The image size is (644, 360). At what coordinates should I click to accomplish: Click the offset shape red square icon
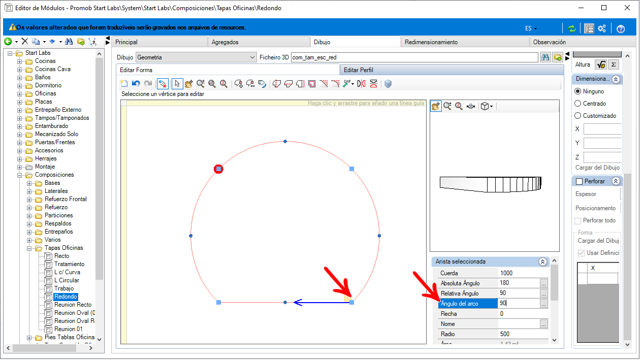(x=311, y=84)
